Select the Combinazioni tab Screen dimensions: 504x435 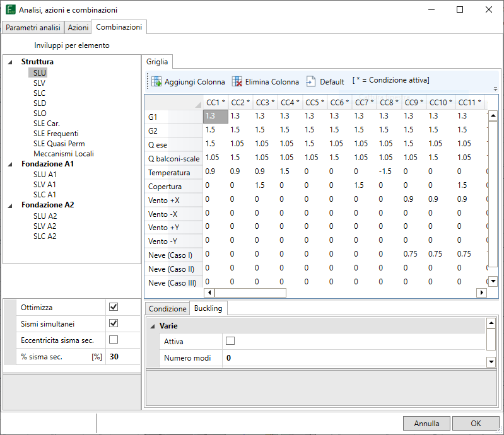(x=119, y=27)
